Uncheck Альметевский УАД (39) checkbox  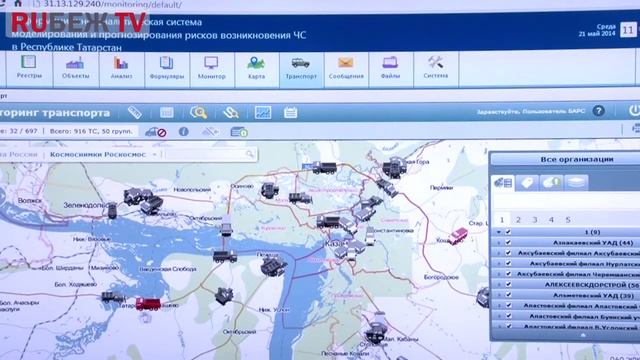508,295
